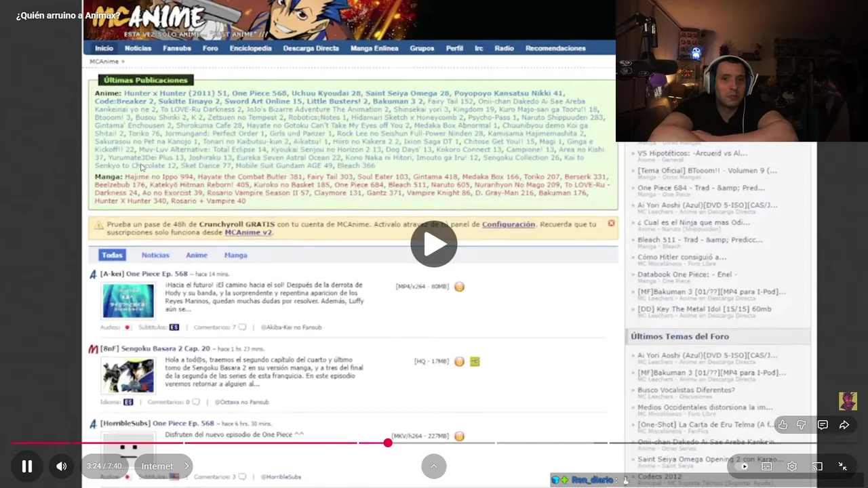The width and height of the screenshot is (868, 488).
Task: Click the red scrubber handle on the progress bar
Action: (388, 443)
